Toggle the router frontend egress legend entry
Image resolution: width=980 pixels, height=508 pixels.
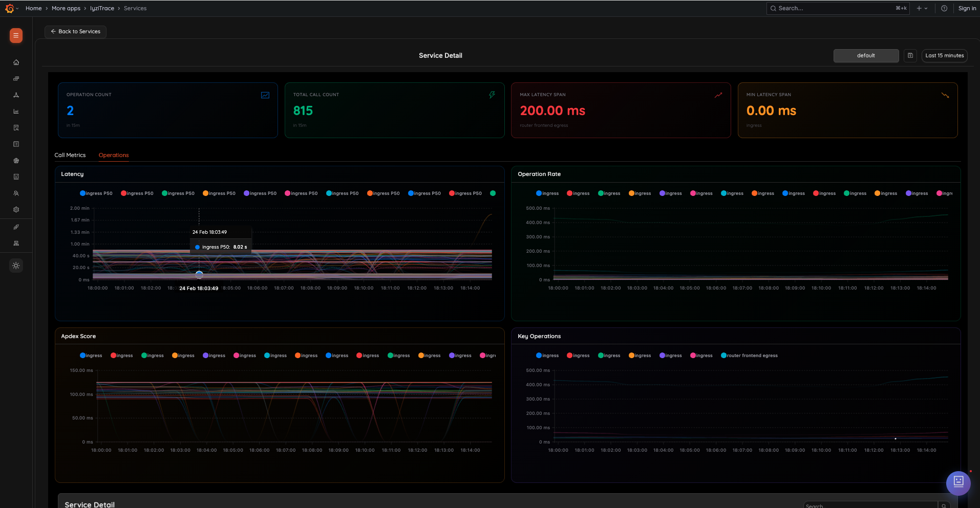point(749,355)
